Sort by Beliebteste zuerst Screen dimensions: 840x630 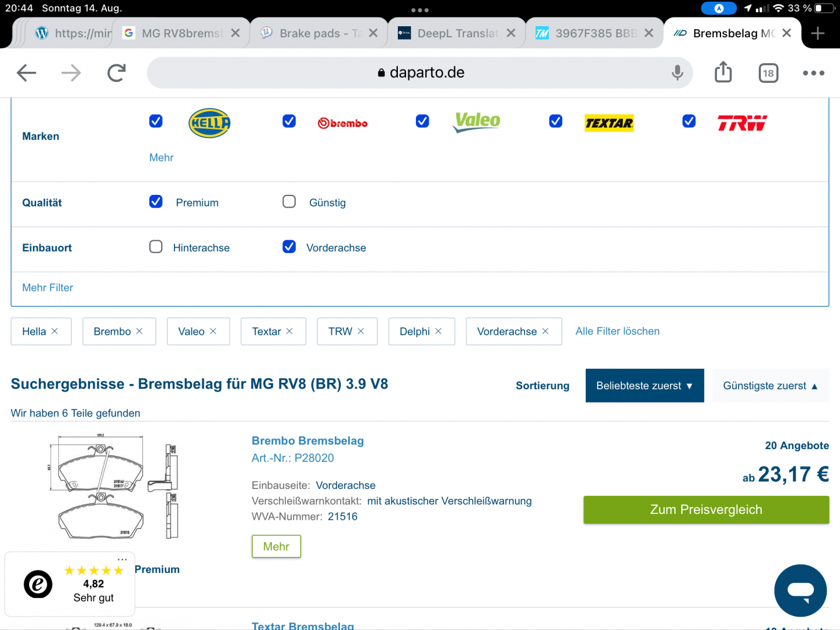pos(645,386)
